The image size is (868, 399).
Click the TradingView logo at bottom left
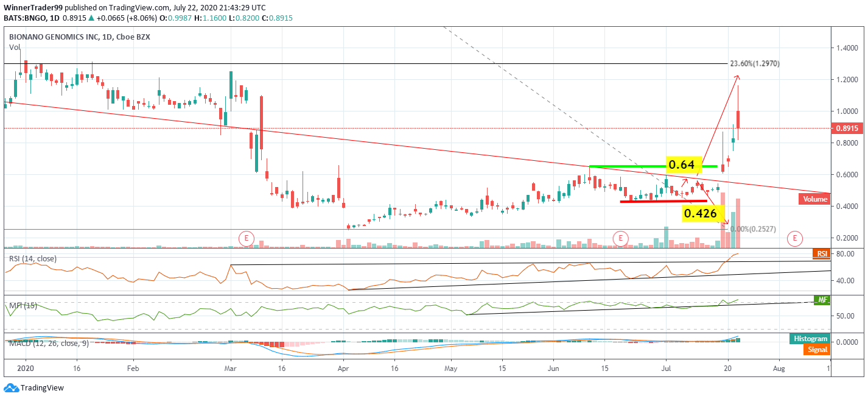coord(33,387)
